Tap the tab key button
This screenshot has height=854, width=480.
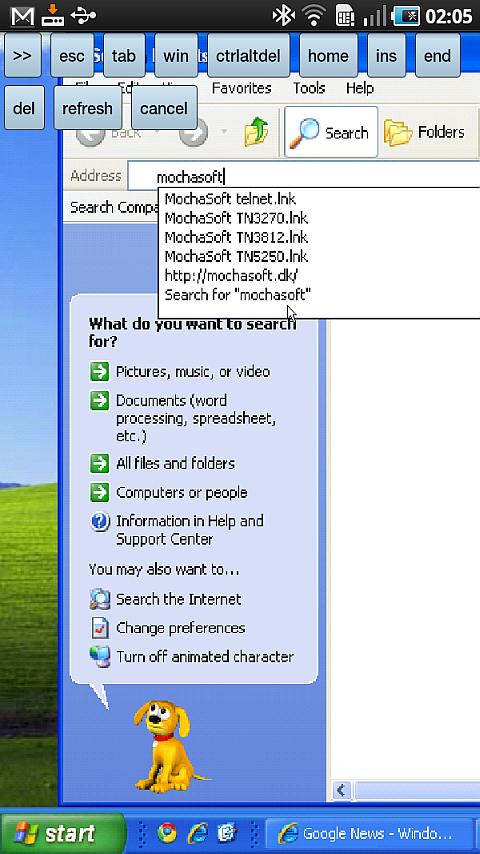(x=124, y=56)
